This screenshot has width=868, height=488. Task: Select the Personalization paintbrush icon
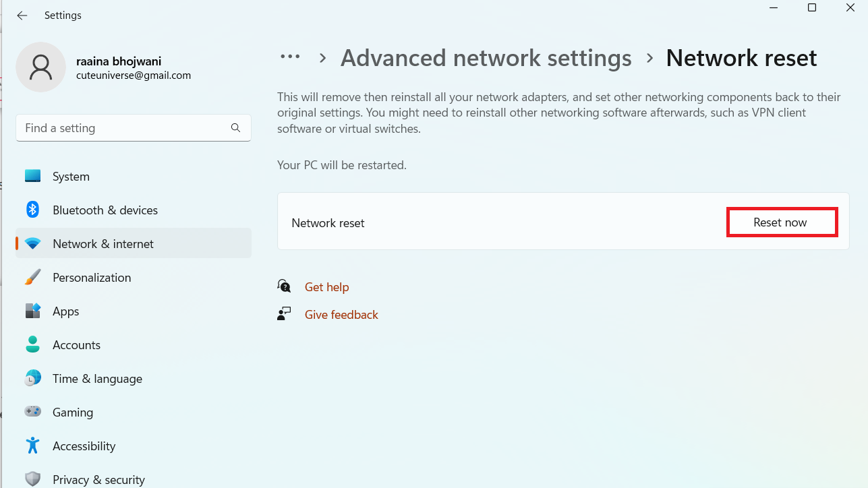32,277
